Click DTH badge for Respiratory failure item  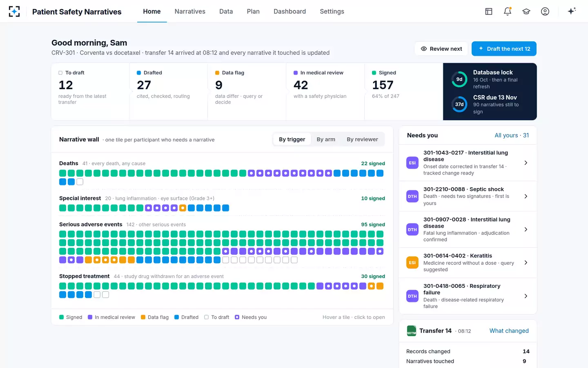coord(412,296)
